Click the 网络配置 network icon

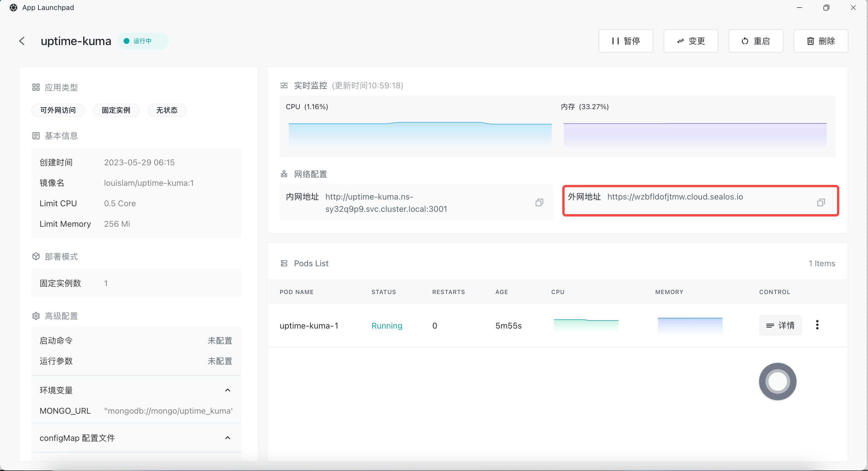[284, 174]
